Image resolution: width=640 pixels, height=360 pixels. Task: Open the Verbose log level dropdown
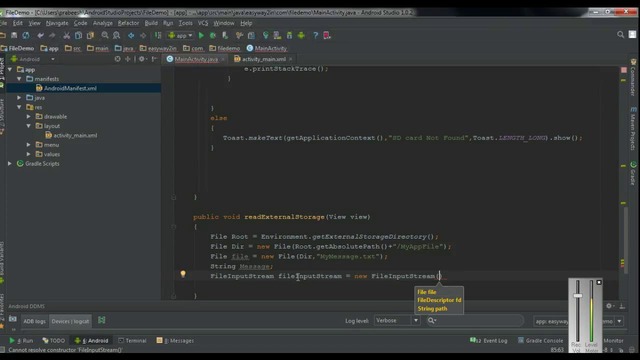pyautogui.click(x=397, y=320)
